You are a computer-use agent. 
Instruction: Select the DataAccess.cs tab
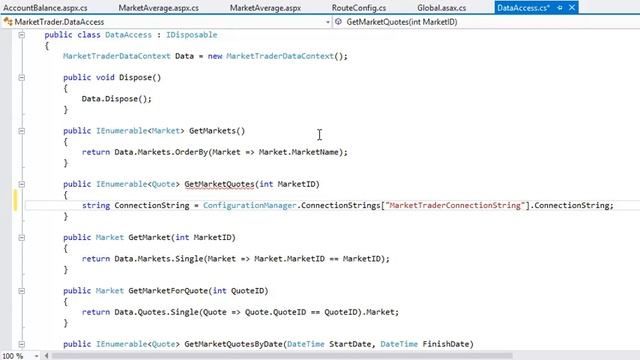click(523, 7)
